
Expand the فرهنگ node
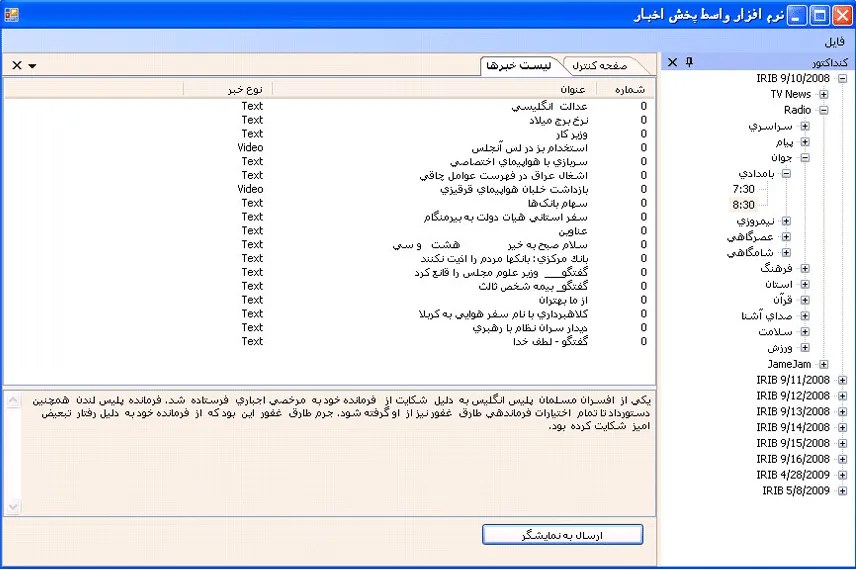(805, 269)
